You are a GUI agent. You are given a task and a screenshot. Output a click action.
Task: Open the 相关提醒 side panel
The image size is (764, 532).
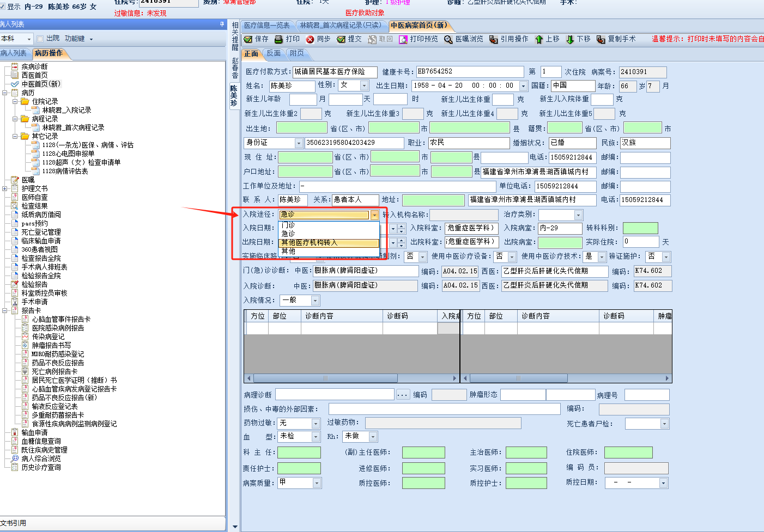(235, 36)
